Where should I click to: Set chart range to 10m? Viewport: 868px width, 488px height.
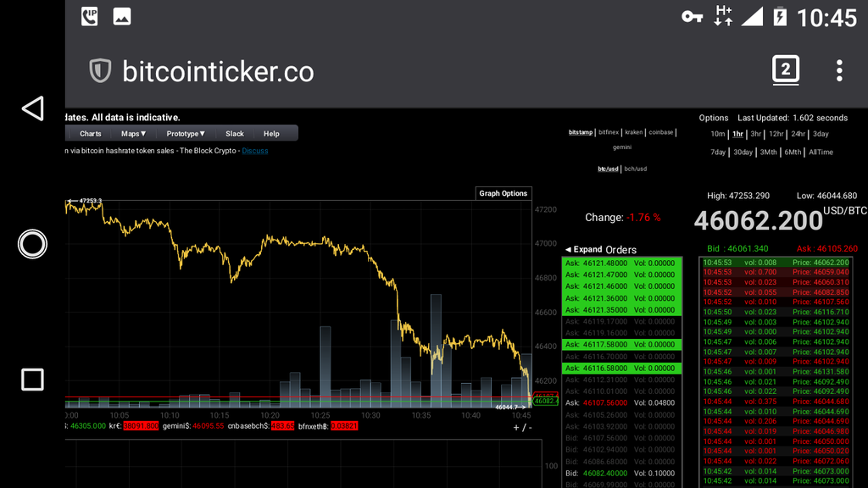pos(717,134)
